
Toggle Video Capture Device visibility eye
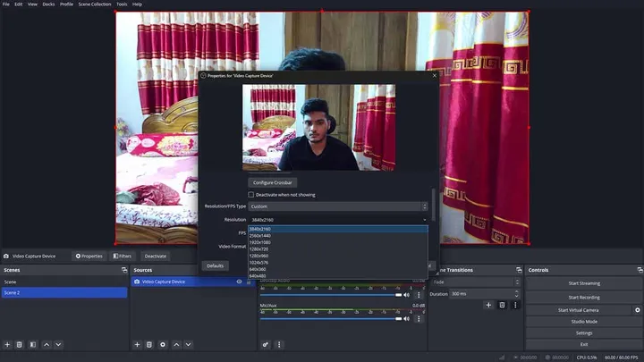tap(239, 282)
